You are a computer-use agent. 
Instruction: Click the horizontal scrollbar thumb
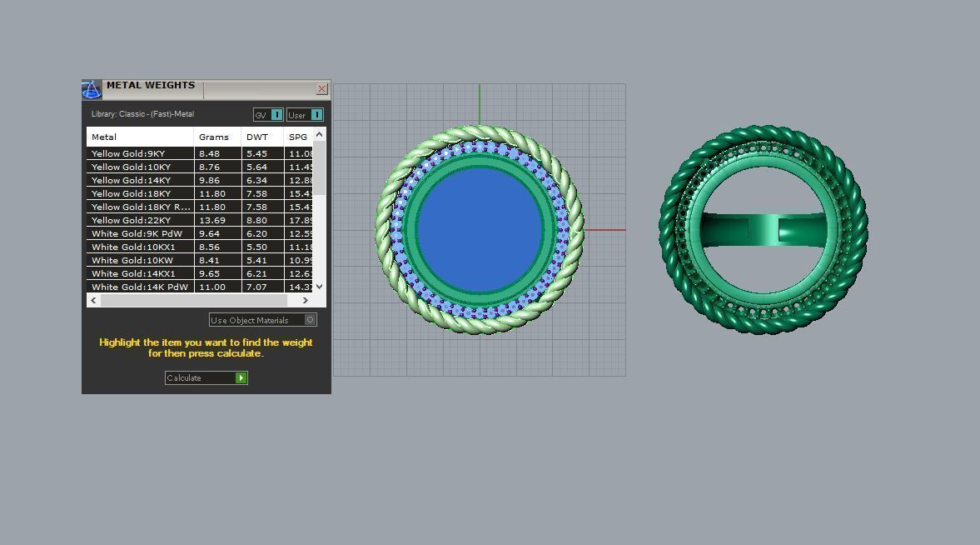click(x=194, y=300)
